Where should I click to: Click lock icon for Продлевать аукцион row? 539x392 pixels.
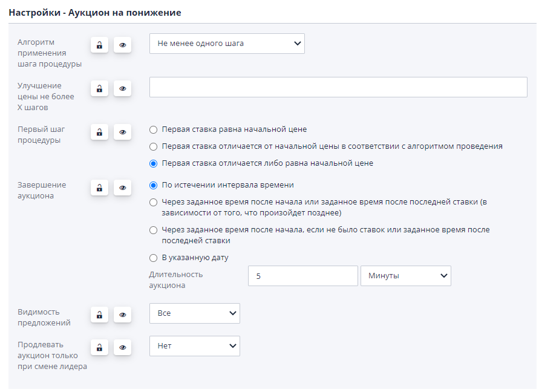point(99,347)
